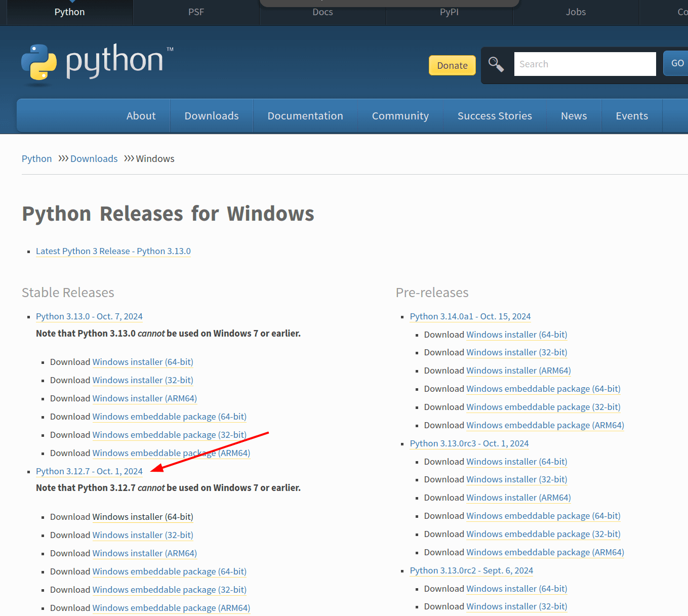Screen dimensions: 688x616
Task: Open the Downloads navigation menu
Action: (x=212, y=116)
